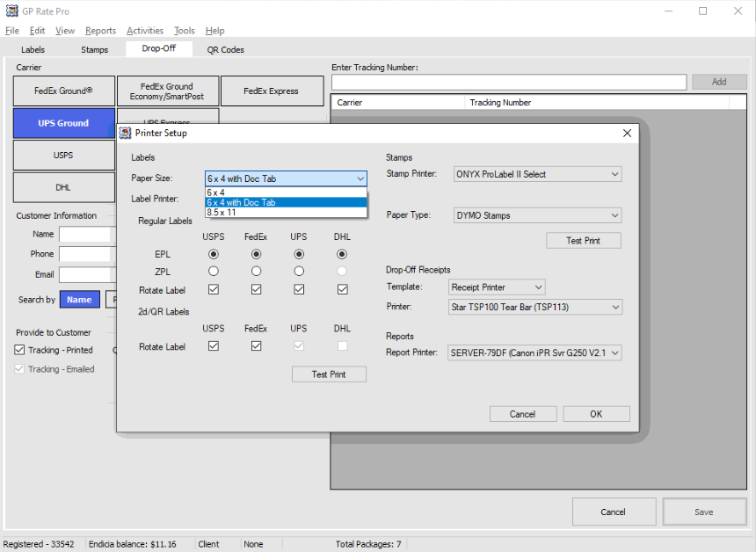
Task: Toggle Regular Labels Rotate Label for USPS
Action: (213, 289)
